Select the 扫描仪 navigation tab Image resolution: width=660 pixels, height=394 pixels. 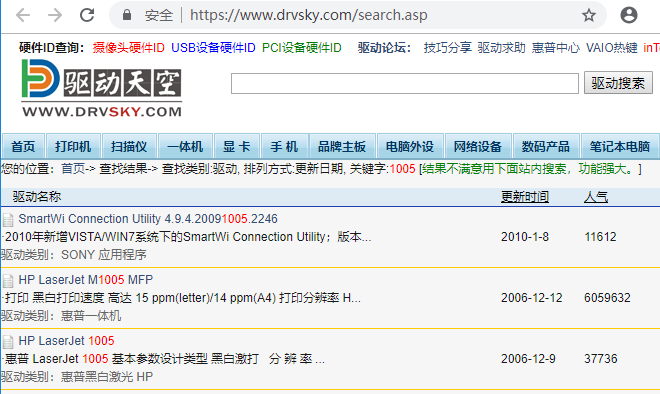click(x=129, y=146)
